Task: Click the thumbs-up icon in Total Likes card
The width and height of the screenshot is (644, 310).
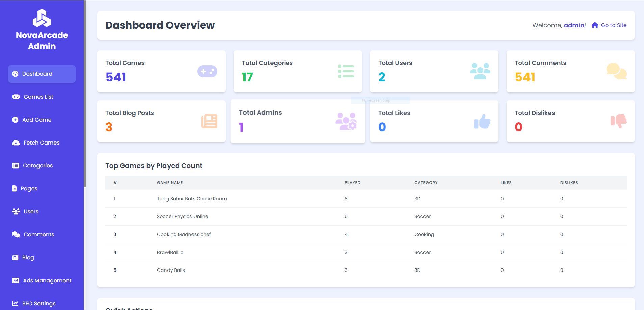Action: tap(482, 121)
